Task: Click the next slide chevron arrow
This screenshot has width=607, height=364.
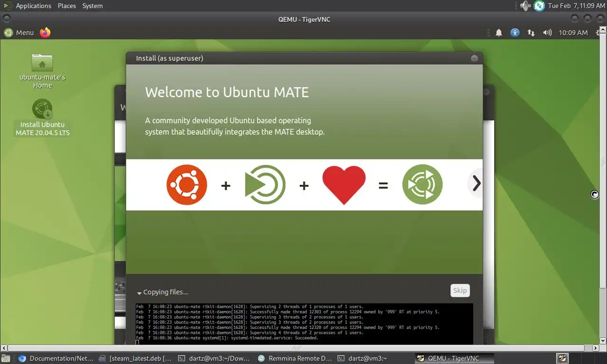Action: (x=476, y=183)
